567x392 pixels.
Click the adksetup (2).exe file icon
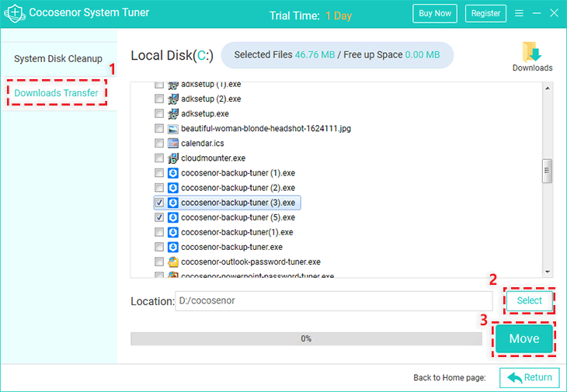[x=173, y=99]
